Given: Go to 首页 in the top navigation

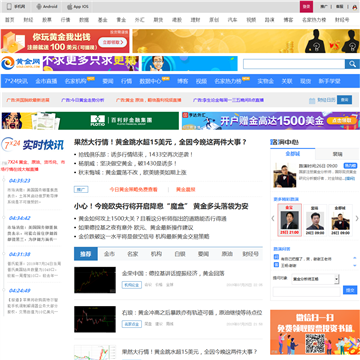Looking at the screenshot, I should tap(10, 20).
